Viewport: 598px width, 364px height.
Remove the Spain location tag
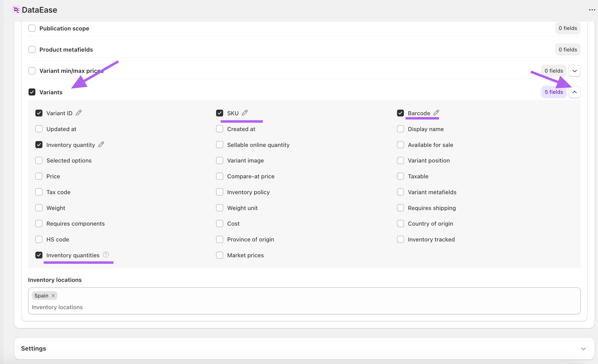[53, 296]
